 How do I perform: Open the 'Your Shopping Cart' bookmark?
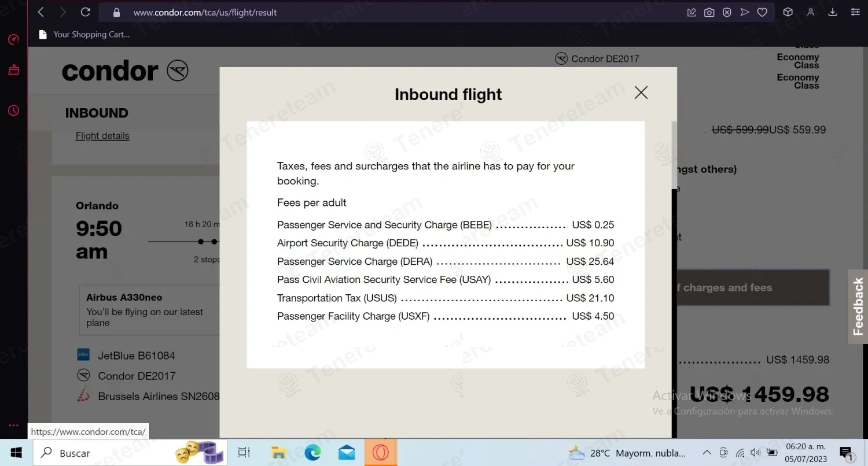click(84, 35)
